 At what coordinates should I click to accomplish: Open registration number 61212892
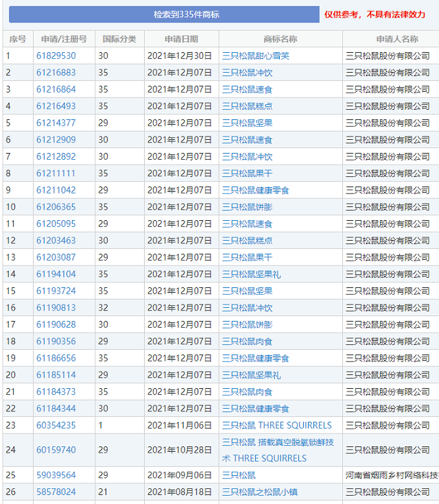tap(56, 156)
